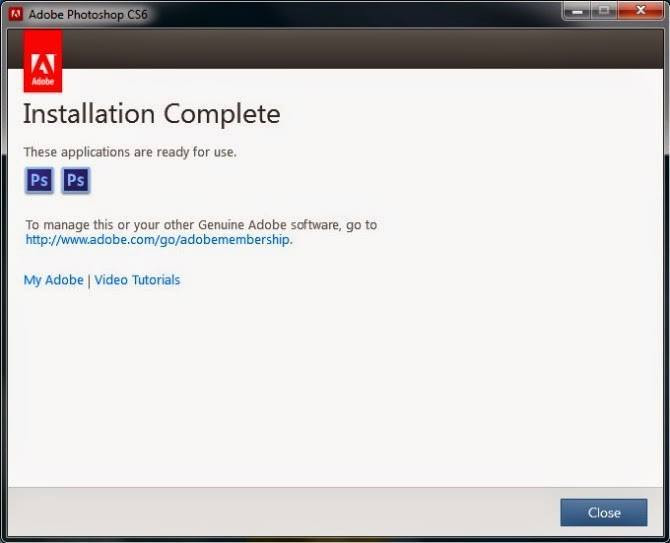
Task: Click the blue Close button
Action: [604, 512]
